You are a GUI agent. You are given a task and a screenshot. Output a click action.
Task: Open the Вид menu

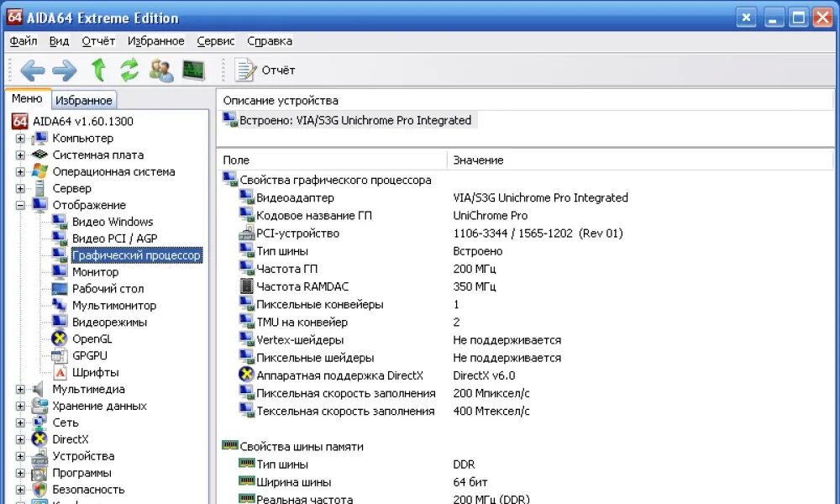click(59, 41)
